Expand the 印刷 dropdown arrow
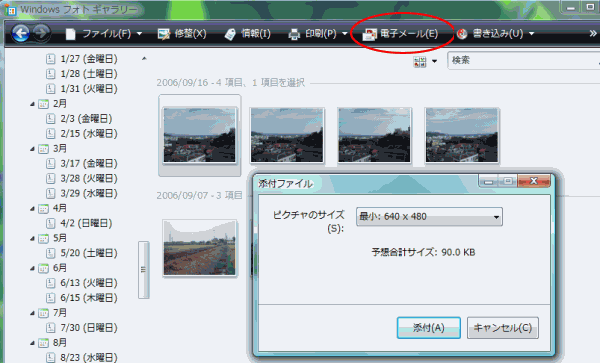 [344, 34]
